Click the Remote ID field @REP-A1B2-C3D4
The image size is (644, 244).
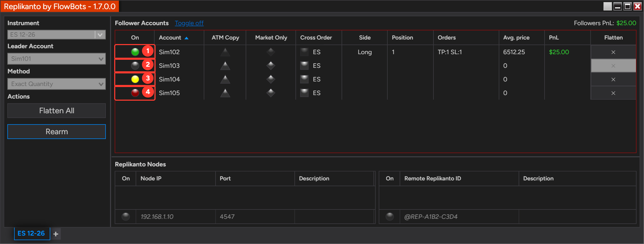[459, 217]
